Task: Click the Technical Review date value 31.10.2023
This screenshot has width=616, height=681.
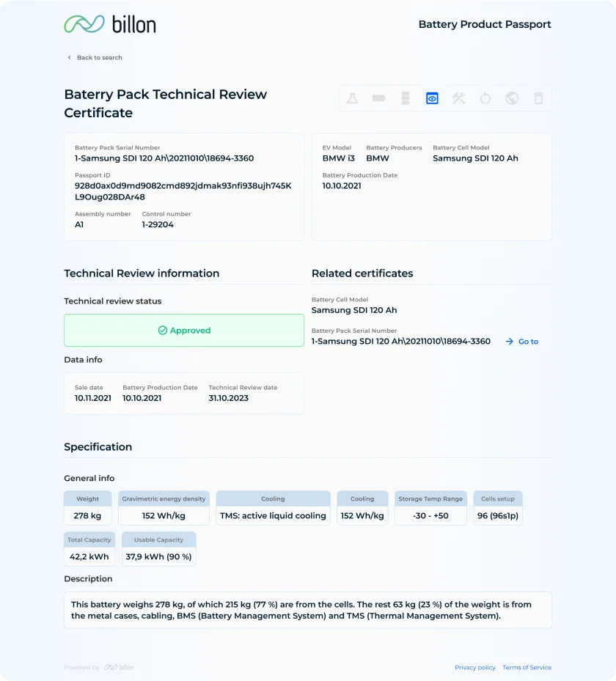Action: [x=229, y=398]
